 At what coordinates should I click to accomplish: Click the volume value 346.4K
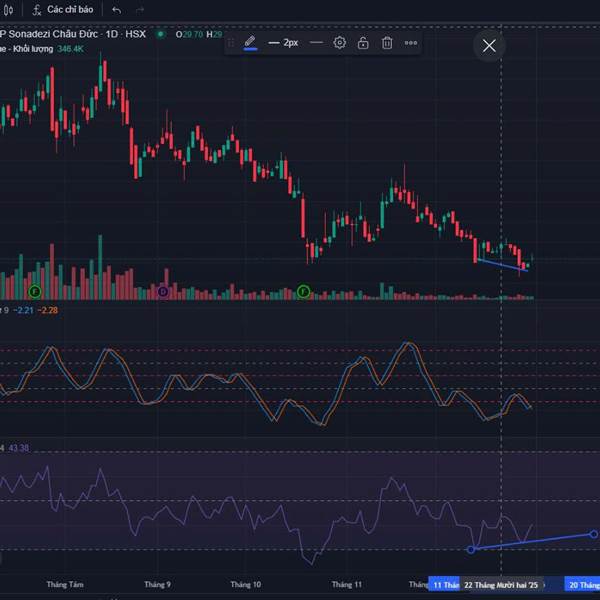pos(70,49)
